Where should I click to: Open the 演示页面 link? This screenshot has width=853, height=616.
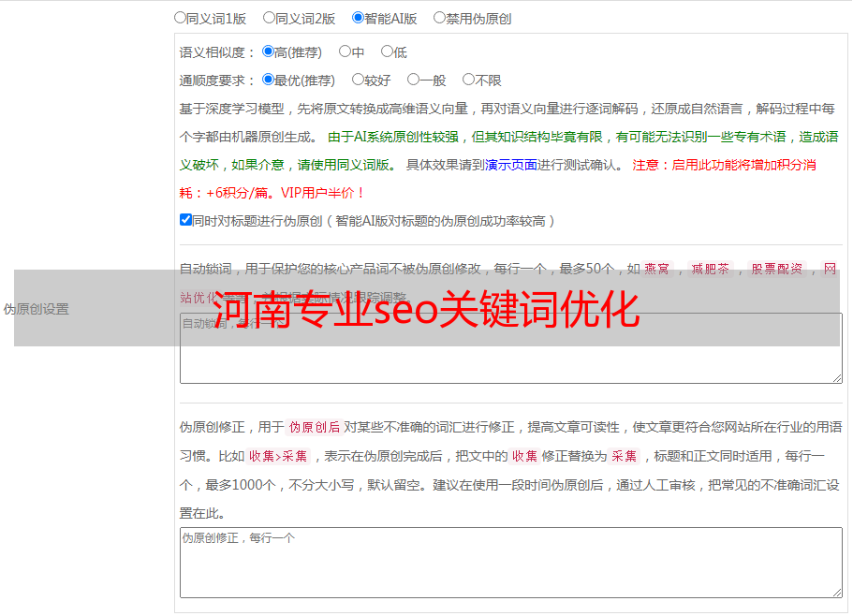click(510, 165)
